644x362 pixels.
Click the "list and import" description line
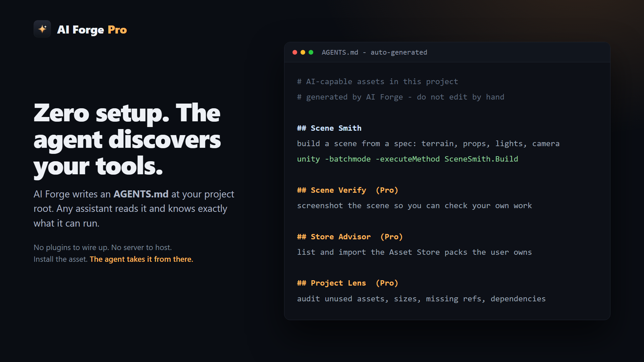(414, 252)
